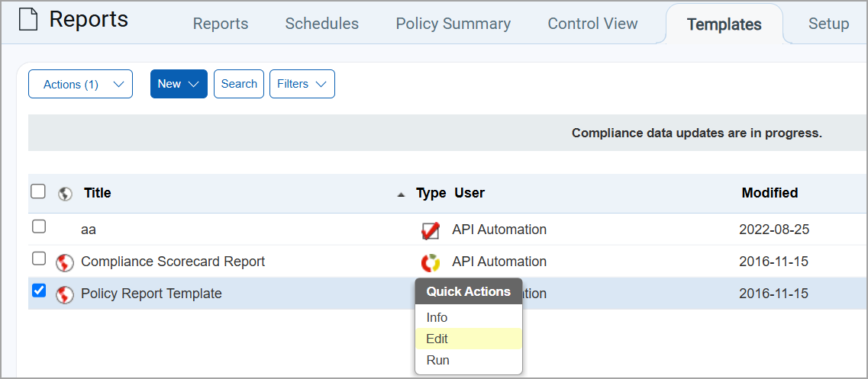The width and height of the screenshot is (868, 379).
Task: Choose Info in Quick Actions menu
Action: [468, 317]
